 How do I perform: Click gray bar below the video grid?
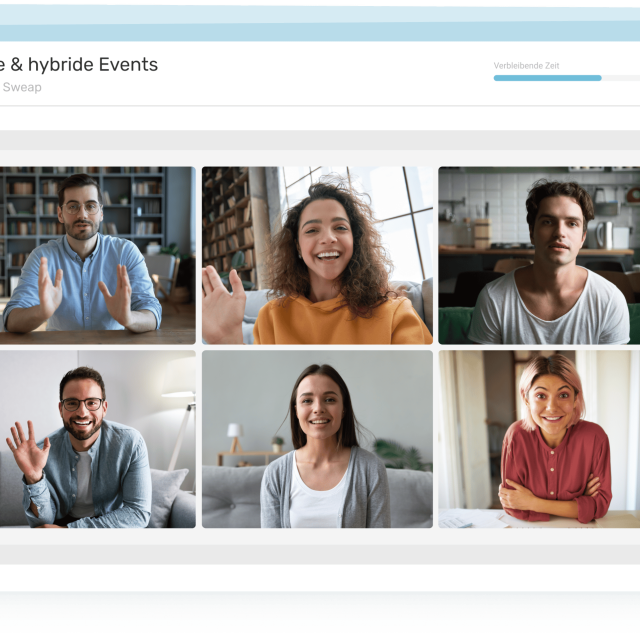(x=320, y=555)
